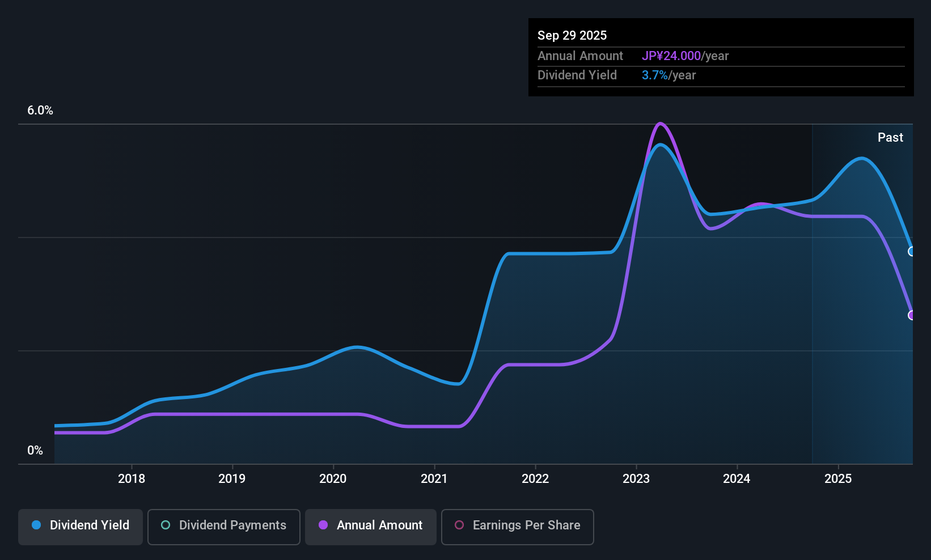Image resolution: width=931 pixels, height=560 pixels.
Task: Click the 2018 axis label
Action: [132, 478]
